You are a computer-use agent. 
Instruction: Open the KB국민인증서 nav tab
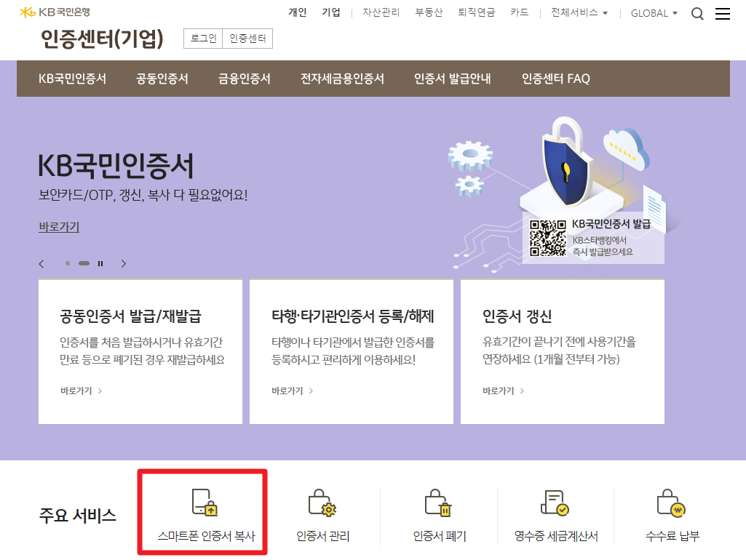[72, 79]
